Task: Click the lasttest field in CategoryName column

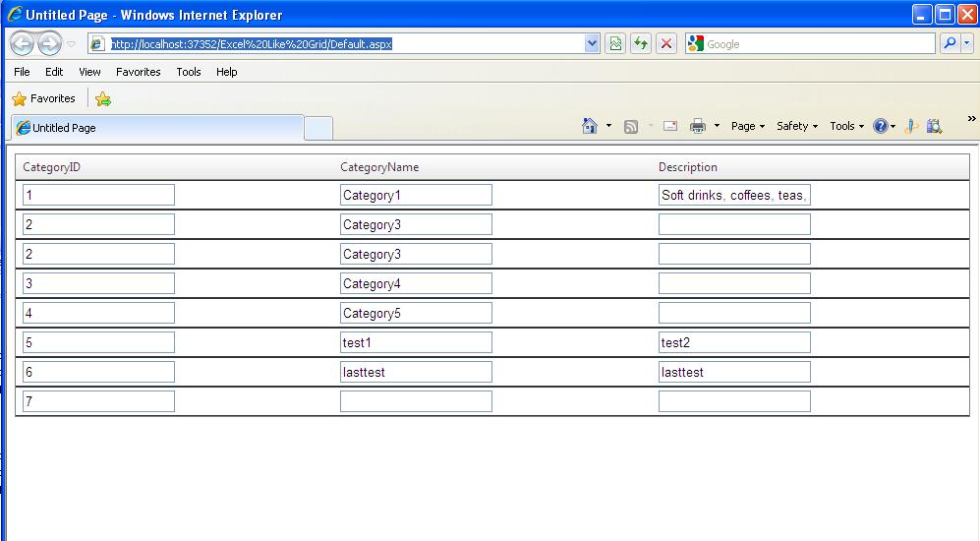Action: click(416, 372)
